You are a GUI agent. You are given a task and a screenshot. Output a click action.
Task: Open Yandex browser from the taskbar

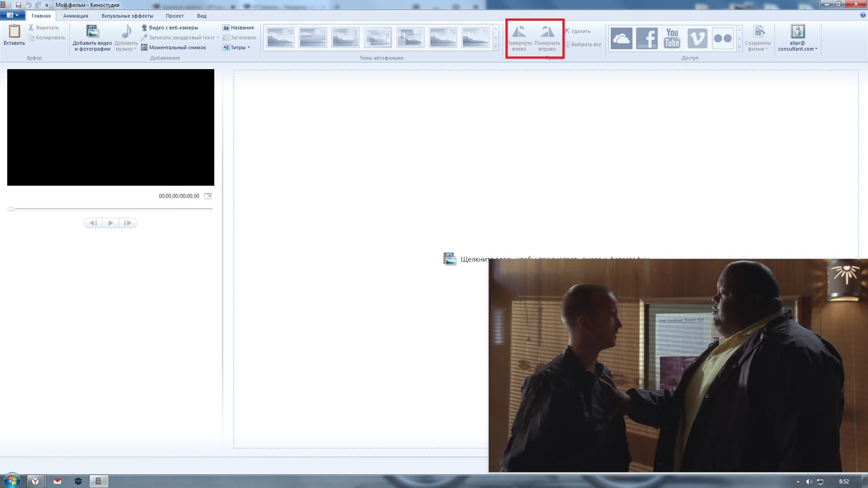pyautogui.click(x=35, y=481)
